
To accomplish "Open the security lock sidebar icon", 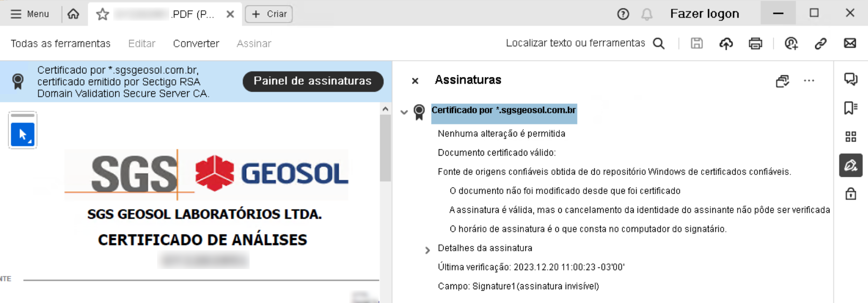I will point(851,194).
